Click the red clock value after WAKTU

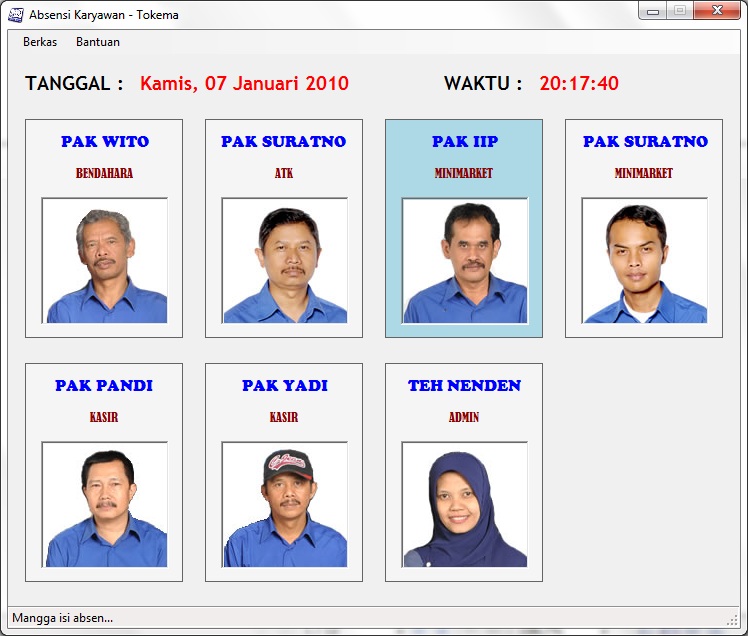[579, 84]
